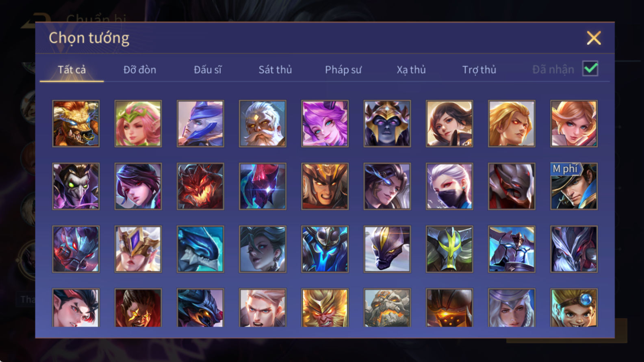Viewport: 644px width, 362px height.
Task: Select the masked silver-haired ninja hero
Action: pos(449,186)
